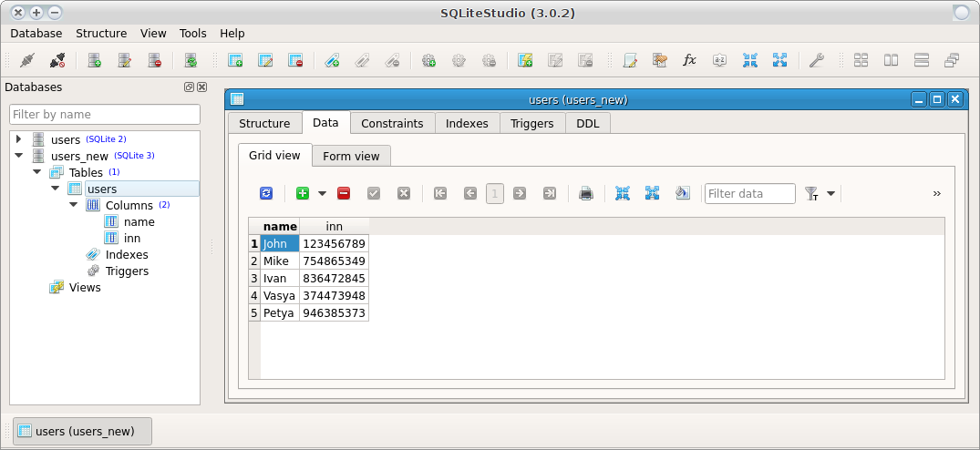Select the inn column in the tree

[132, 238]
